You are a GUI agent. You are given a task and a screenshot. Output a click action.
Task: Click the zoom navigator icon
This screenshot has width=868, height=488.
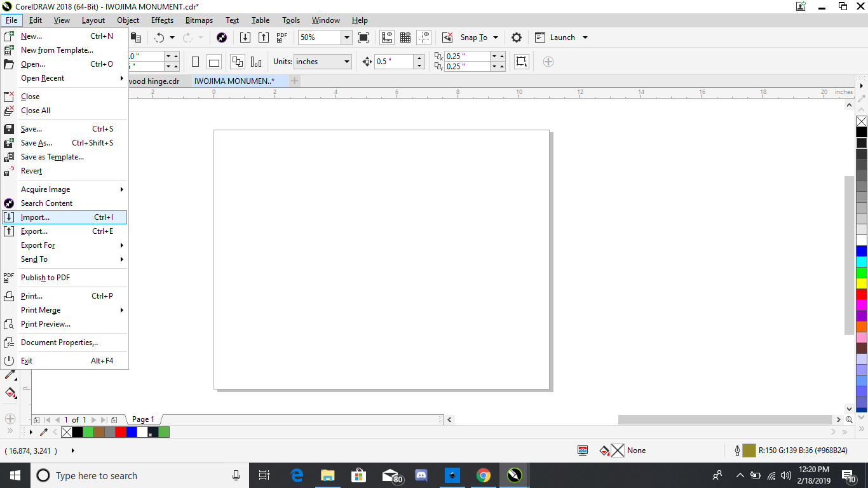[850, 419]
